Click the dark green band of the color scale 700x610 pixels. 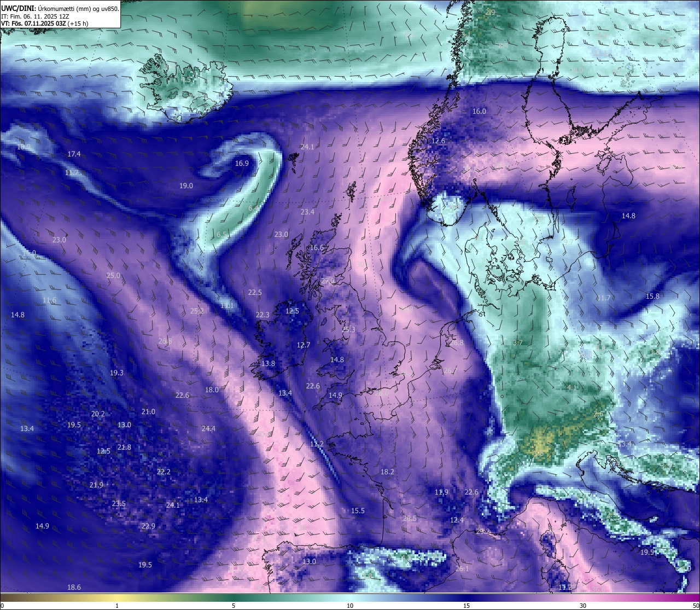pos(234,597)
